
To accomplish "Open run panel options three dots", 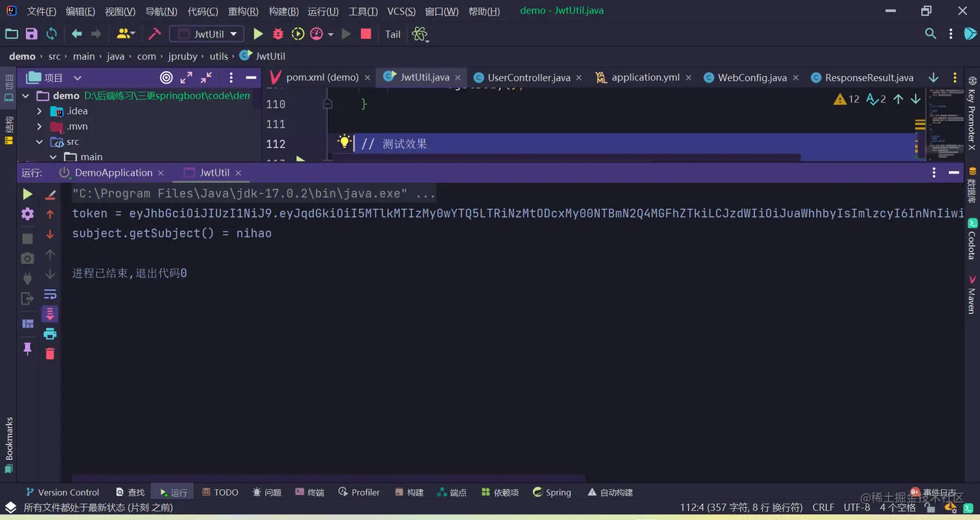I will coord(934,172).
